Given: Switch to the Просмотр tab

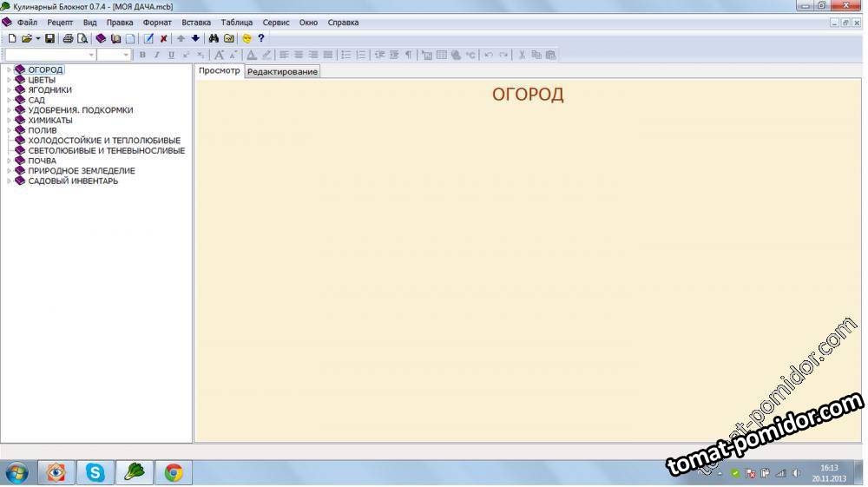Looking at the screenshot, I should 220,71.
